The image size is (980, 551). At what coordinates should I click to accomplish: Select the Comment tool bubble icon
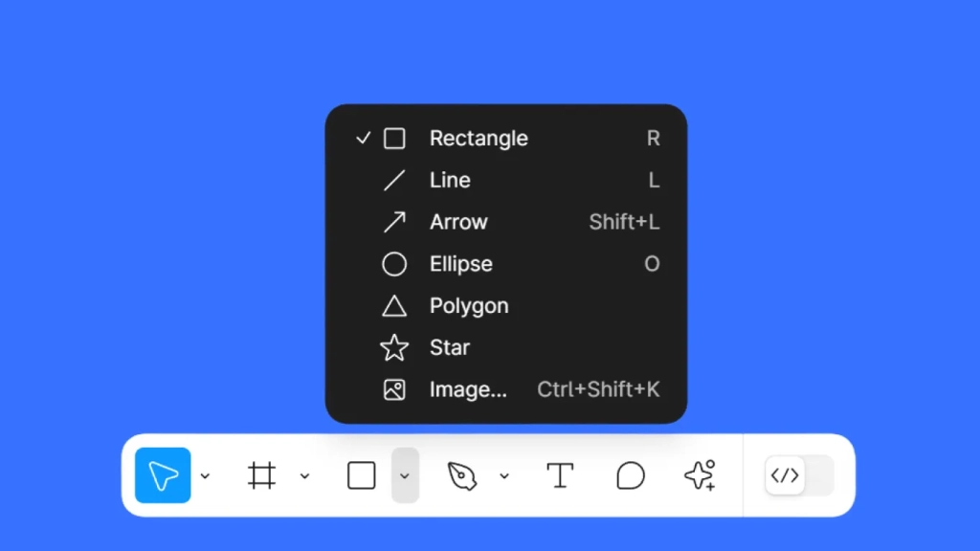click(x=630, y=475)
